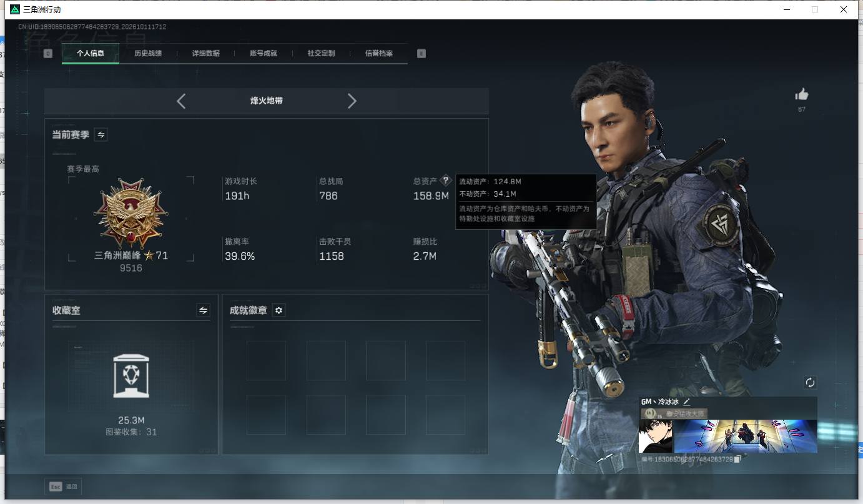Click the CN UID text at top
The image size is (863, 504).
pyautogui.click(x=92, y=27)
